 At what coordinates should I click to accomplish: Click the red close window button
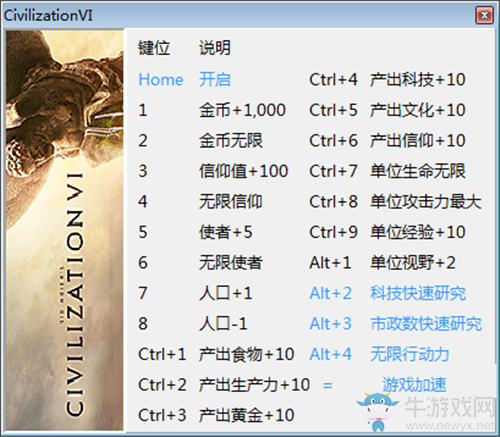point(484,15)
